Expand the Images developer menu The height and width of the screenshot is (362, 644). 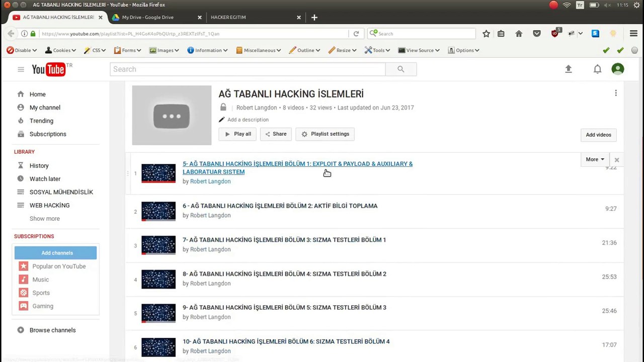[165, 50]
